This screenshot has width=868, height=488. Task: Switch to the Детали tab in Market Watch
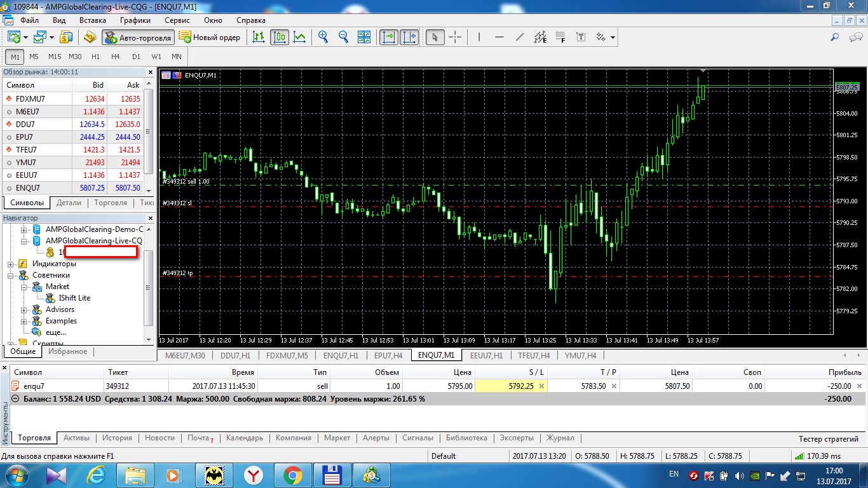[69, 203]
